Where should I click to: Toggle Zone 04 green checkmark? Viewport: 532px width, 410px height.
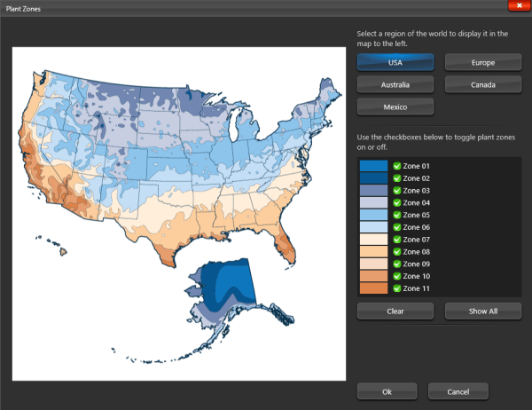pyautogui.click(x=397, y=203)
